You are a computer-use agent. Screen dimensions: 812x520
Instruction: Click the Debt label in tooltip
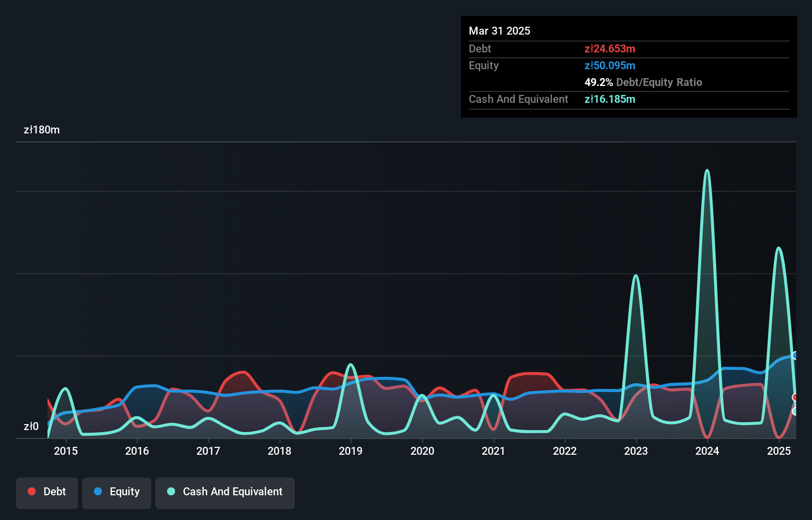coord(480,48)
